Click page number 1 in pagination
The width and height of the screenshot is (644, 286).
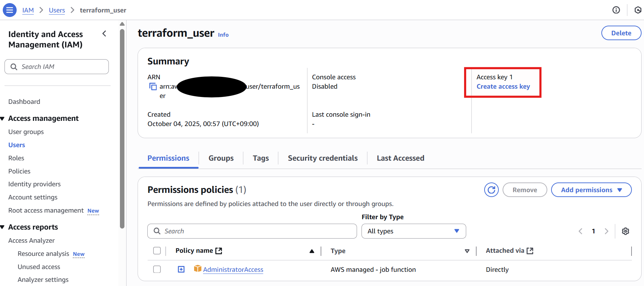[593, 231]
